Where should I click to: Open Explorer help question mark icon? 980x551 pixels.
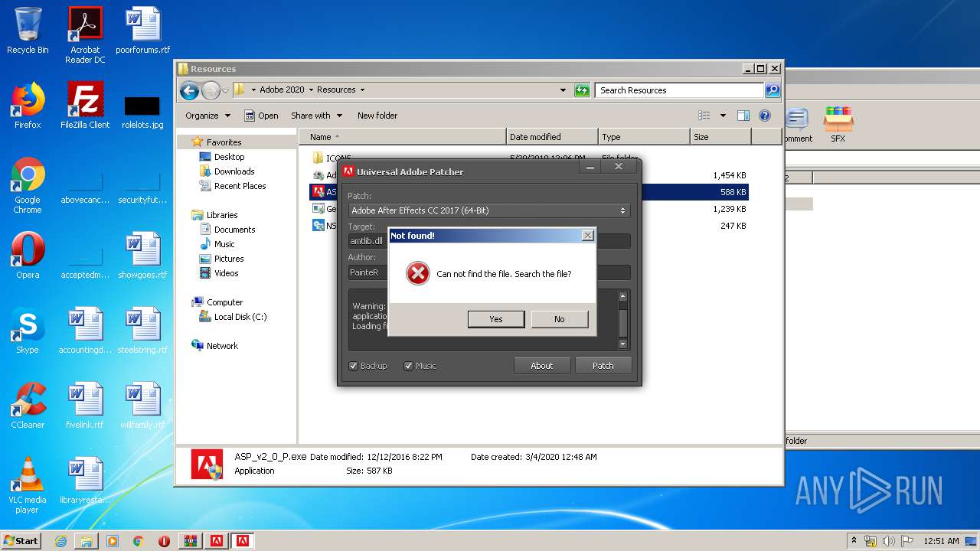764,116
